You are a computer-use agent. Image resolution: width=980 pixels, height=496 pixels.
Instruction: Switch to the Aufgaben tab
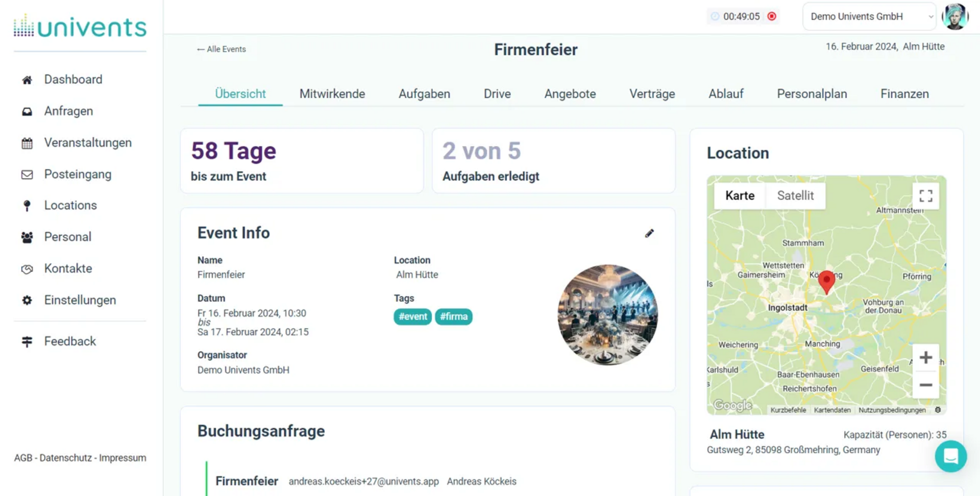(x=424, y=94)
